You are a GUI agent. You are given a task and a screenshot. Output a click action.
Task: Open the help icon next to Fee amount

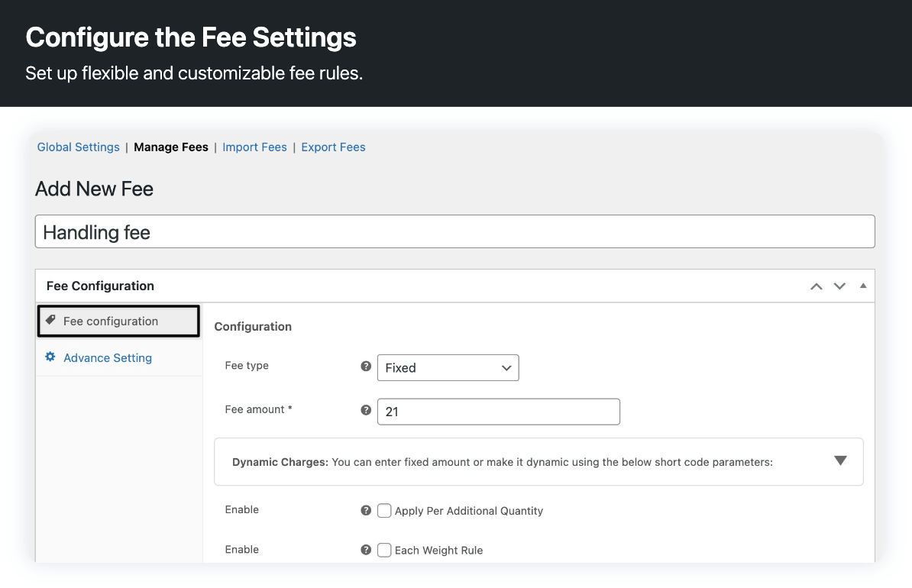click(365, 409)
